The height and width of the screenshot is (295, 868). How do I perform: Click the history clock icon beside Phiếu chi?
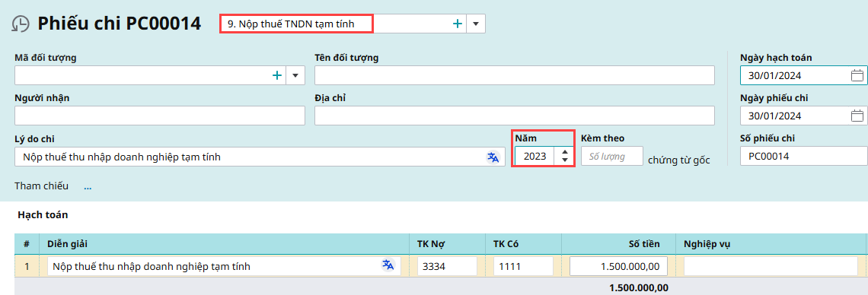point(21,24)
